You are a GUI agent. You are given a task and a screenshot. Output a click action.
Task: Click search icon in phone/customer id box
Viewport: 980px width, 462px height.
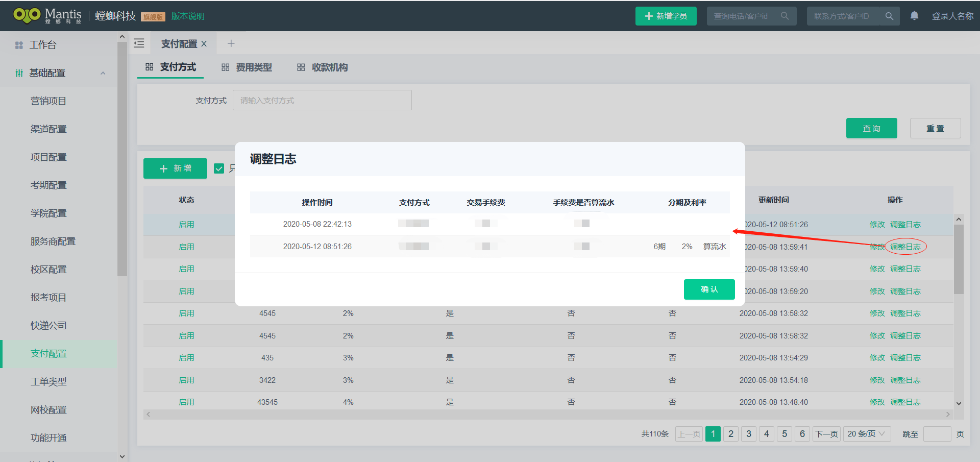(785, 16)
